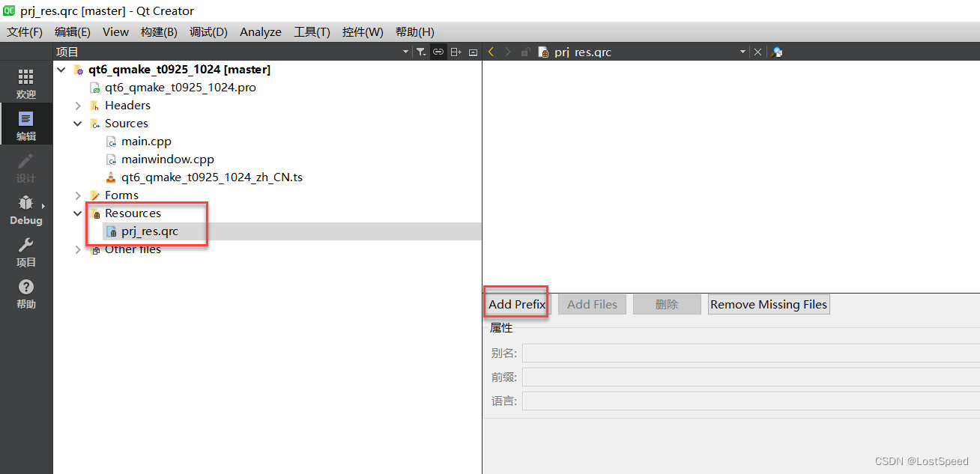980x474 pixels.
Task: Click the filter tree funnel icon
Action: tap(421, 52)
